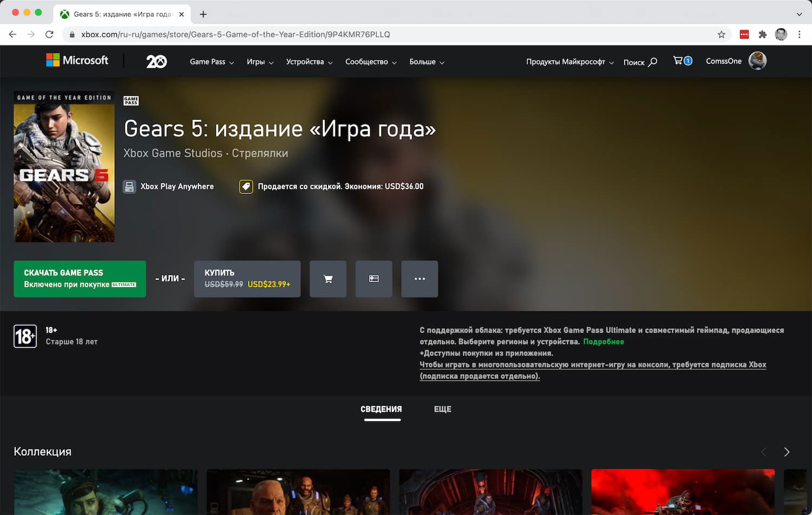812x515 pixels.
Task: Click the discount price tag icon
Action: coord(246,187)
